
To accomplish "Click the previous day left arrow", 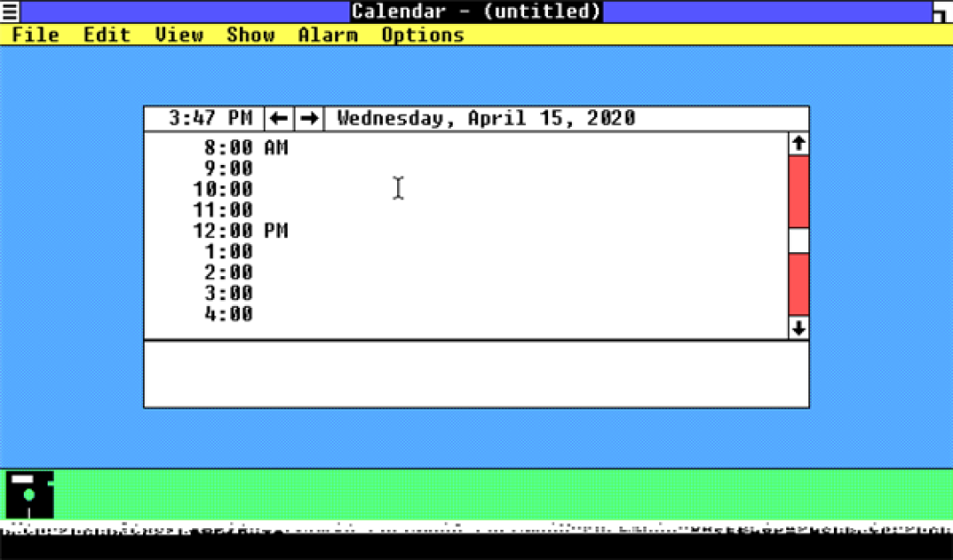I will click(279, 118).
